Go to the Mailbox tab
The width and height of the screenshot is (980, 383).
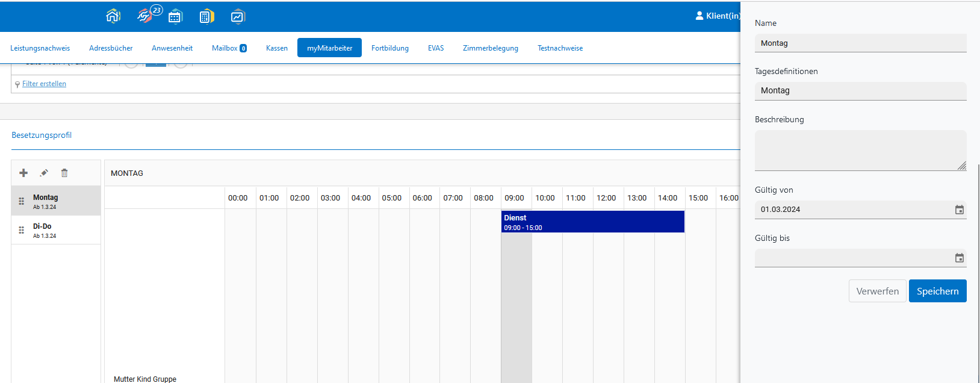coord(229,48)
